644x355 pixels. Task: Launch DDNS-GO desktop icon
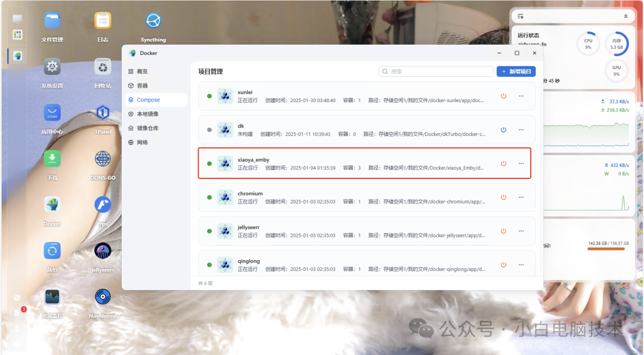(103, 159)
